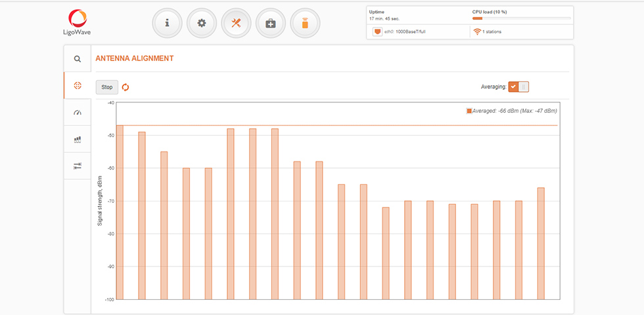Click the orange Averaged legend swatch
The image size is (644, 315).
pyautogui.click(x=469, y=111)
